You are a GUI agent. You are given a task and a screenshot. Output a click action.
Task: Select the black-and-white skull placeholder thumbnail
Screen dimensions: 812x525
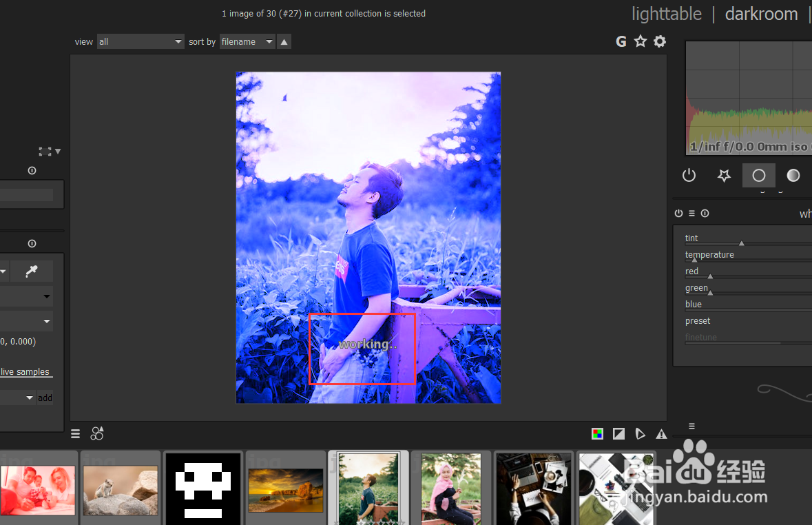(x=203, y=488)
